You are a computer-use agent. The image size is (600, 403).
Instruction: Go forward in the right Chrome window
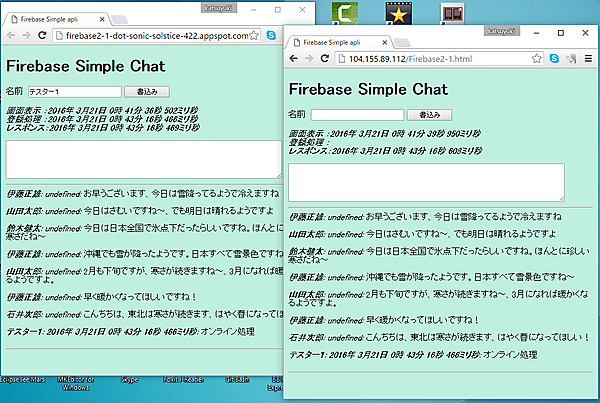pyautogui.click(x=309, y=59)
